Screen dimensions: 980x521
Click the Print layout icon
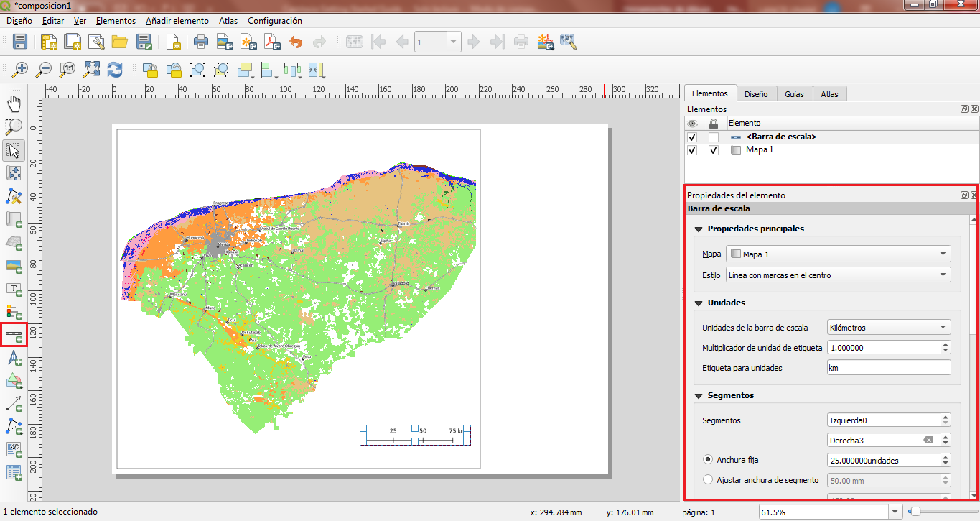(x=201, y=42)
